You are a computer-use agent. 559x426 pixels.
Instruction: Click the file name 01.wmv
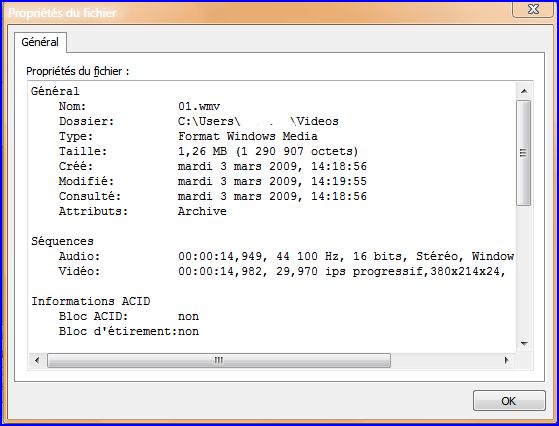199,106
